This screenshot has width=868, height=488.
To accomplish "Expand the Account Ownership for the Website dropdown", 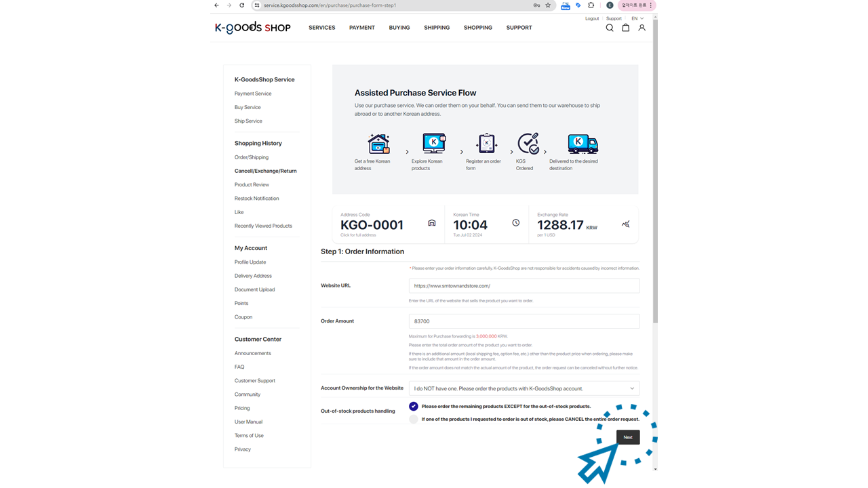I will 524,389.
